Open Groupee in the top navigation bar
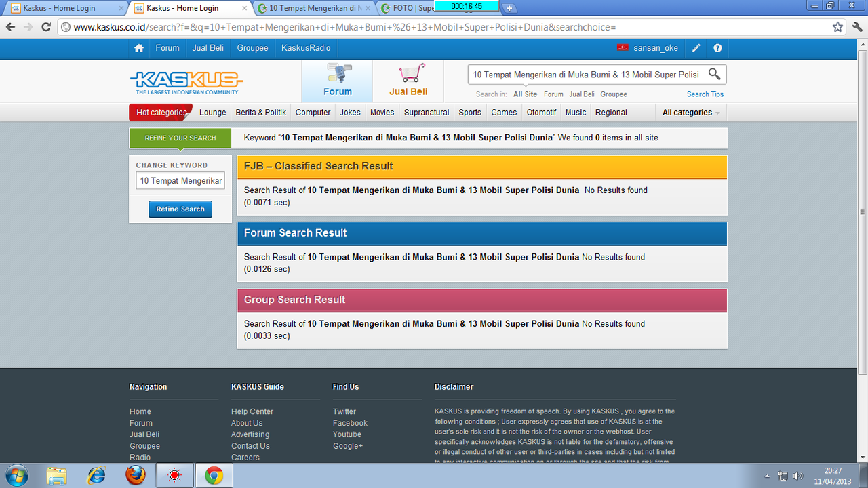 click(252, 48)
